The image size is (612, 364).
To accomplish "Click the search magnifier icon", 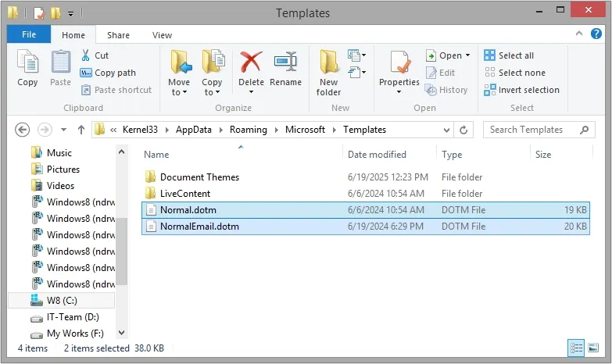I will pos(585,130).
